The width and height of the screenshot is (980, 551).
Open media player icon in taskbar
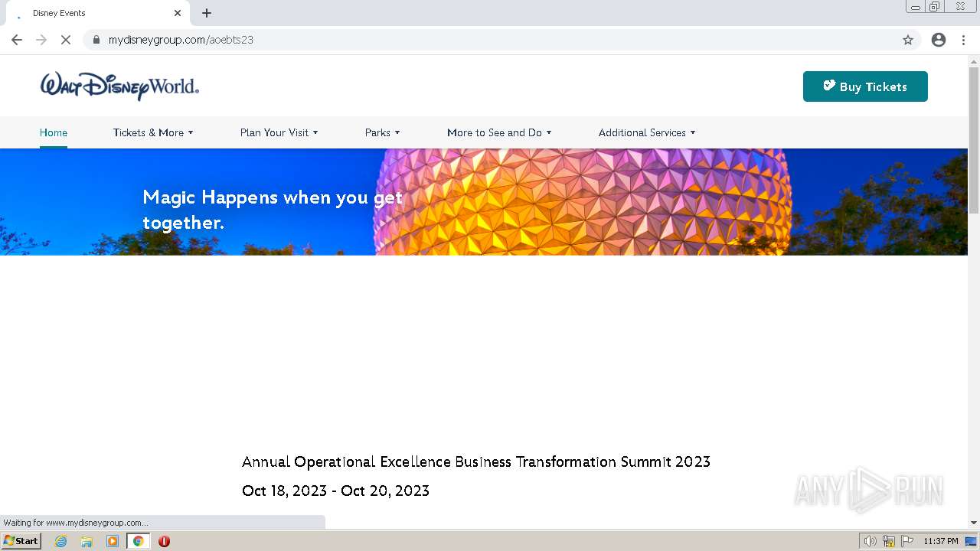(x=113, y=541)
